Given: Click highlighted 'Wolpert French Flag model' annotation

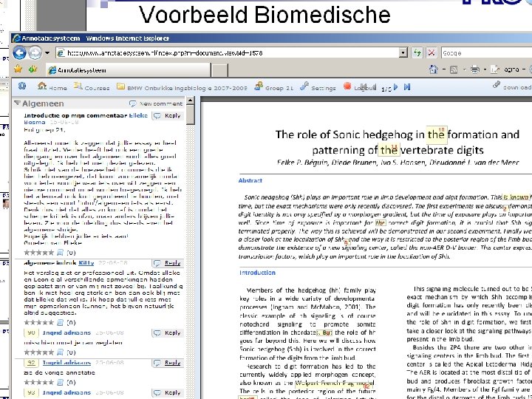Looking at the screenshot, I should tap(333, 383).
